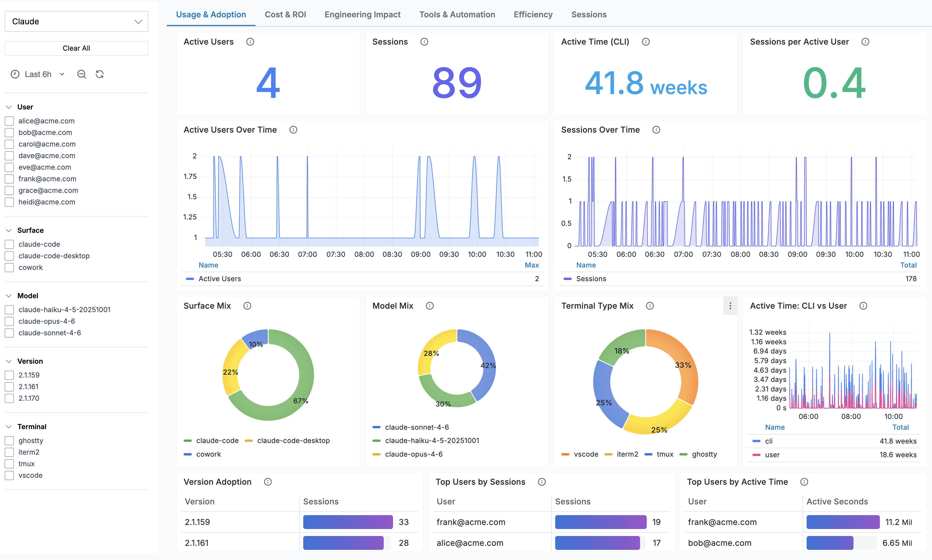
Task: Click the Top Users by Sessions info icon
Action: coord(542,482)
